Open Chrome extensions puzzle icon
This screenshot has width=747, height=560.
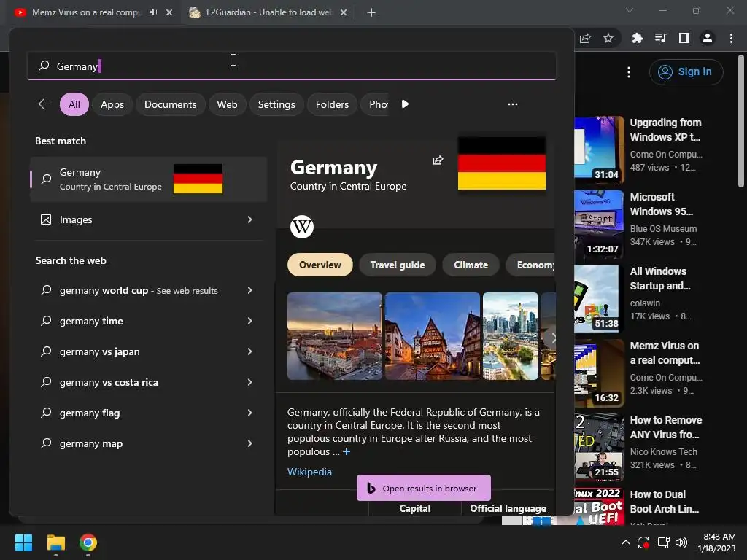point(637,38)
